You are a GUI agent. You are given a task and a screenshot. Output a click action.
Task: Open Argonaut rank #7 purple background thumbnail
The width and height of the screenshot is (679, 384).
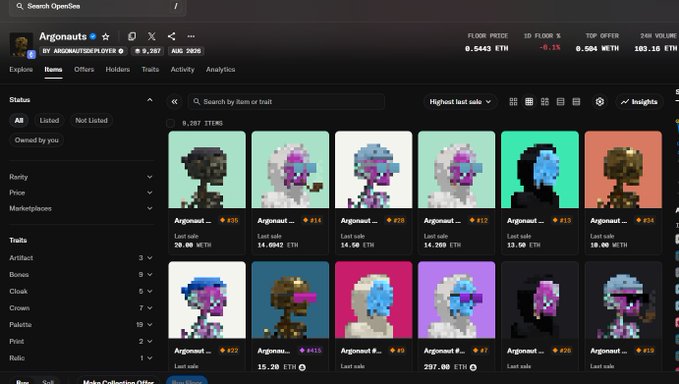(x=457, y=300)
